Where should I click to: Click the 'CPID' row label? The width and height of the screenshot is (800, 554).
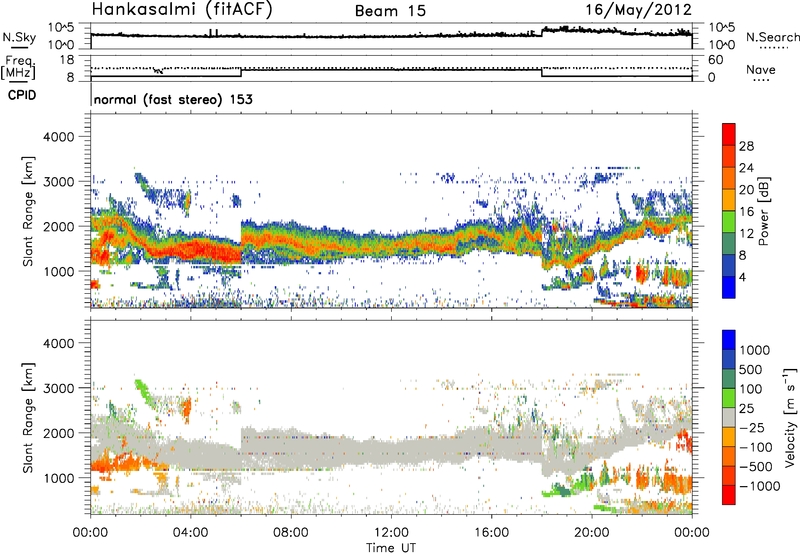(x=22, y=95)
